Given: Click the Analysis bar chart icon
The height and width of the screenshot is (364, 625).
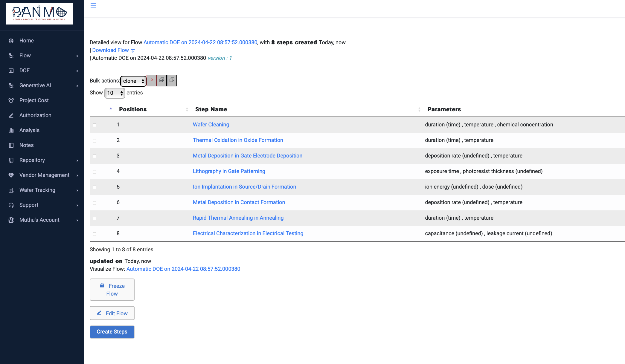Looking at the screenshot, I should pyautogui.click(x=11, y=130).
